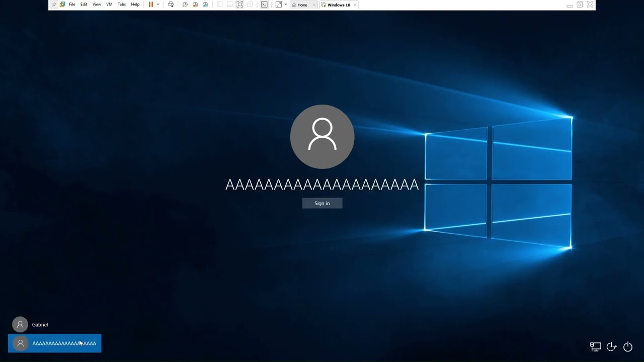The image size is (644, 362).
Task: Minimize the VMware toolbar window
Action: tap(570, 5)
